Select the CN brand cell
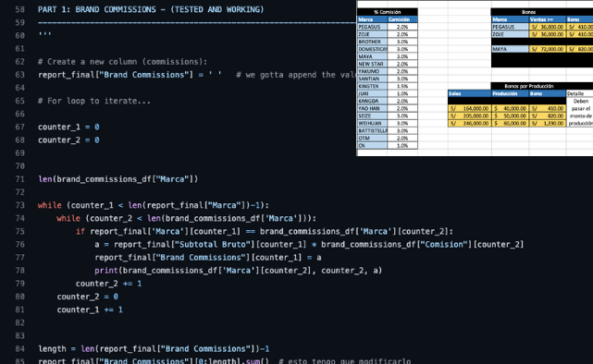This screenshot has width=593, height=364. [x=372, y=145]
